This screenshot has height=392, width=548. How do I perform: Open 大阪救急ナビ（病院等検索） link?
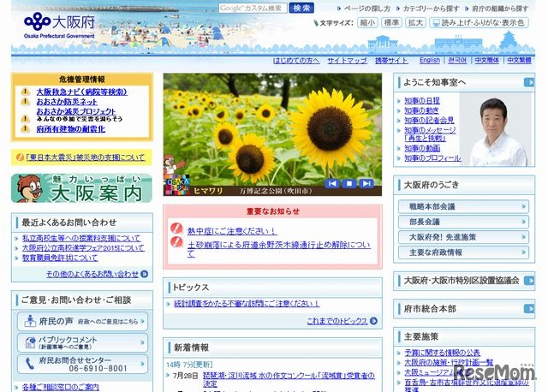coord(82,92)
